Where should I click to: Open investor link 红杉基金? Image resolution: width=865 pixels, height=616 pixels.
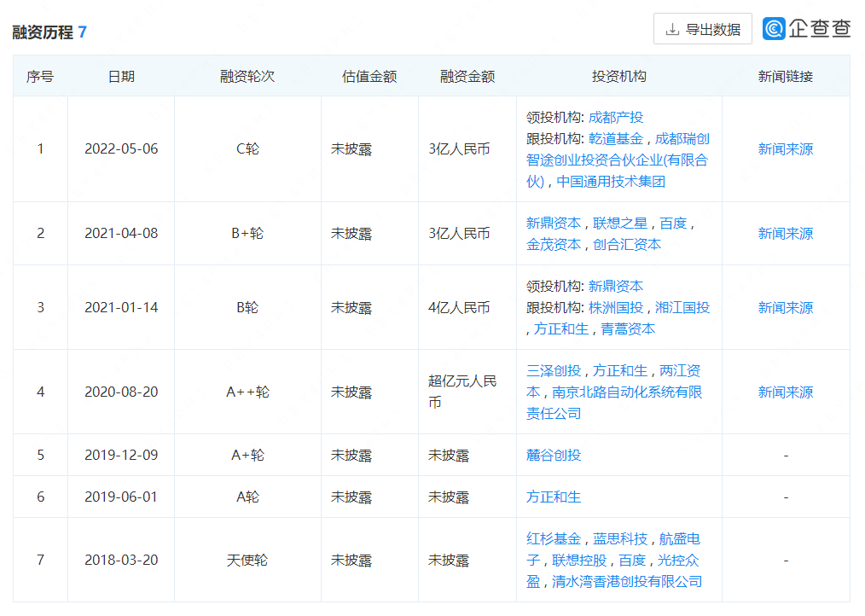tap(554, 538)
